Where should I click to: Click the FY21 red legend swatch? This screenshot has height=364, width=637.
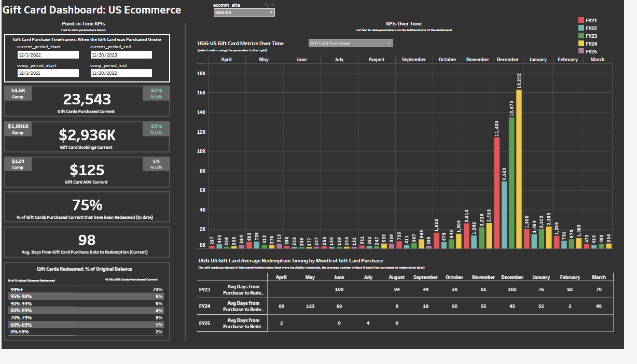[x=581, y=20]
